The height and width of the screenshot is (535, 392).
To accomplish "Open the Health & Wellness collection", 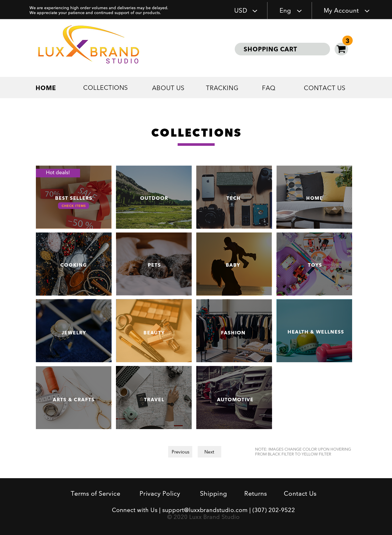I will click(x=314, y=331).
